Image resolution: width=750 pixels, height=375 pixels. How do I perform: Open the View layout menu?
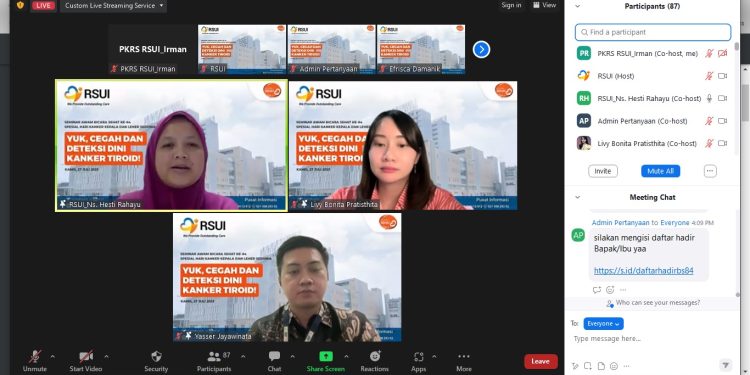pos(544,5)
